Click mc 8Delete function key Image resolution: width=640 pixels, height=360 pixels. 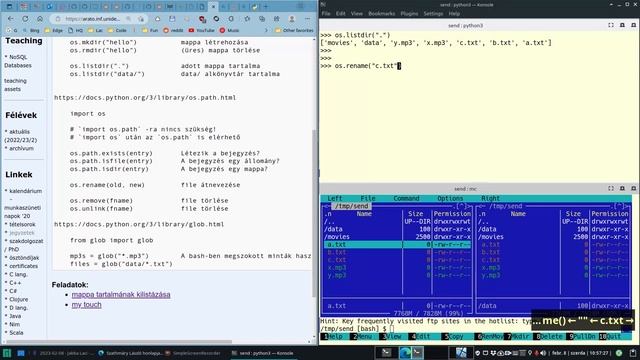pos(549,337)
